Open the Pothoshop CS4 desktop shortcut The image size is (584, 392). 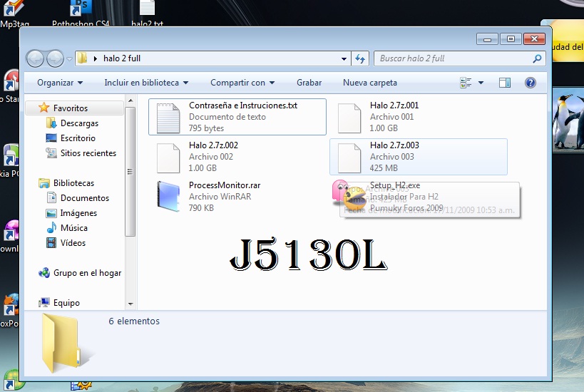pos(81,13)
